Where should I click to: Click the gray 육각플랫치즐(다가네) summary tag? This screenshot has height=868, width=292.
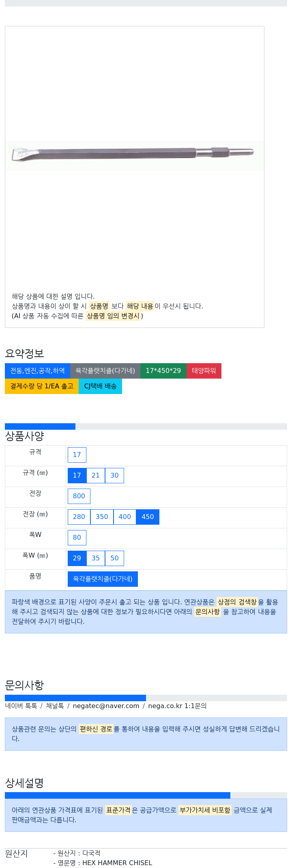point(105,371)
